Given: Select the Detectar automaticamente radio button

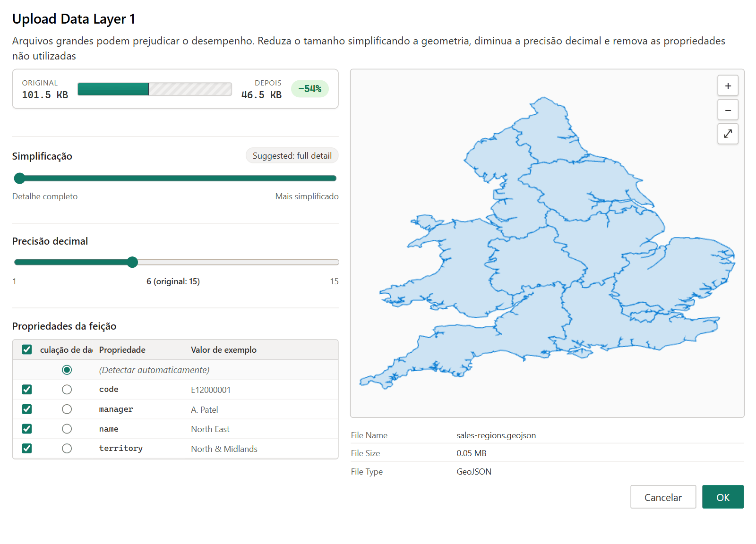Looking at the screenshot, I should click(67, 370).
